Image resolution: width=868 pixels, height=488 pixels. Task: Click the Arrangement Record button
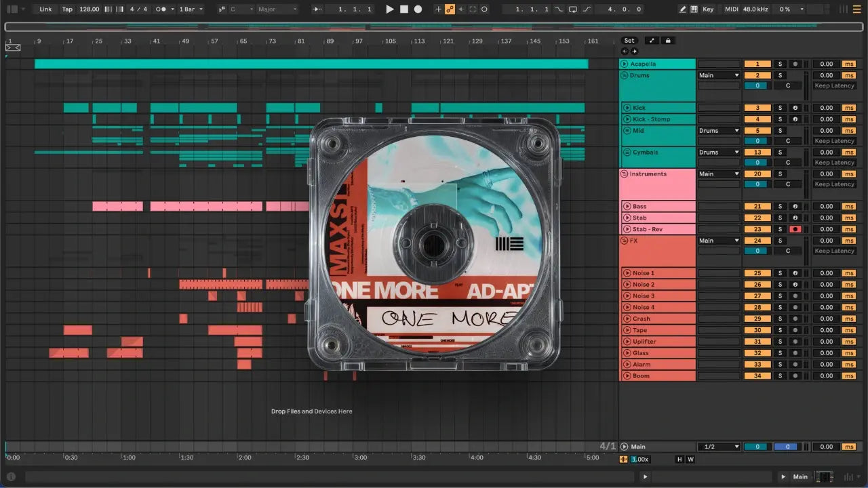(x=418, y=9)
